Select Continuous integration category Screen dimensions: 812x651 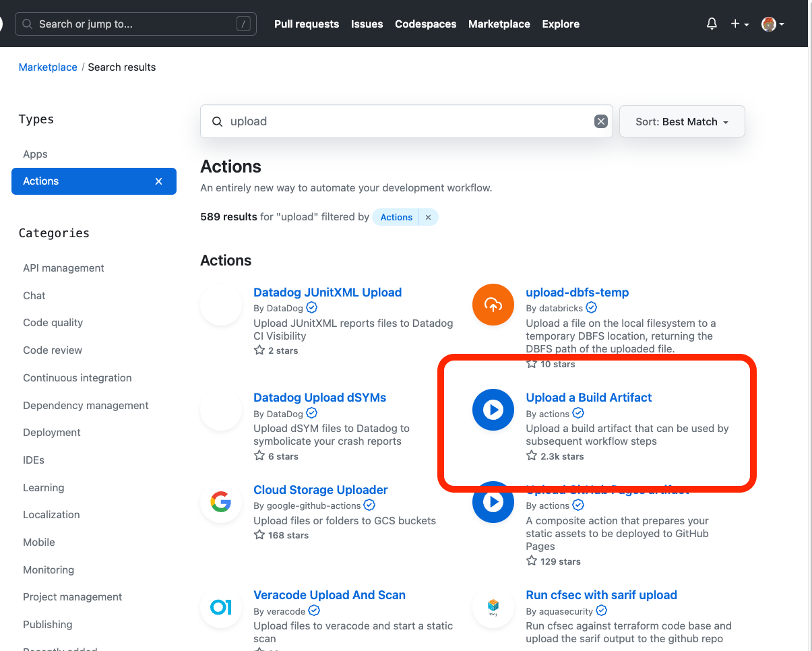pyautogui.click(x=77, y=378)
